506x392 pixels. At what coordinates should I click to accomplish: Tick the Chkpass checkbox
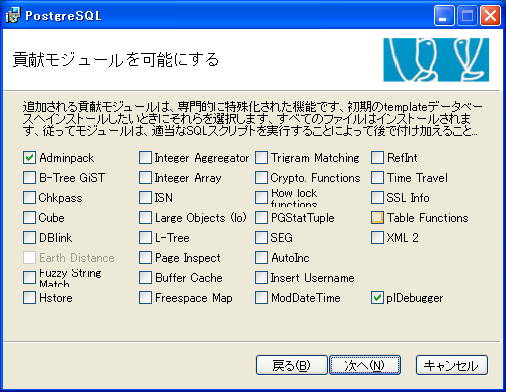click(29, 198)
